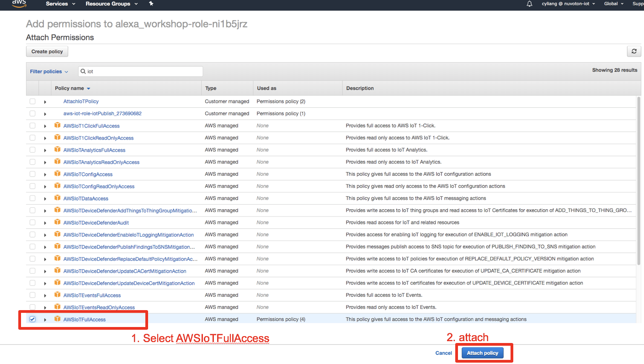Click the AWSIoTAnalyticsFullAccess policy box icon
The width and height of the screenshot is (644, 364).
click(x=58, y=149)
